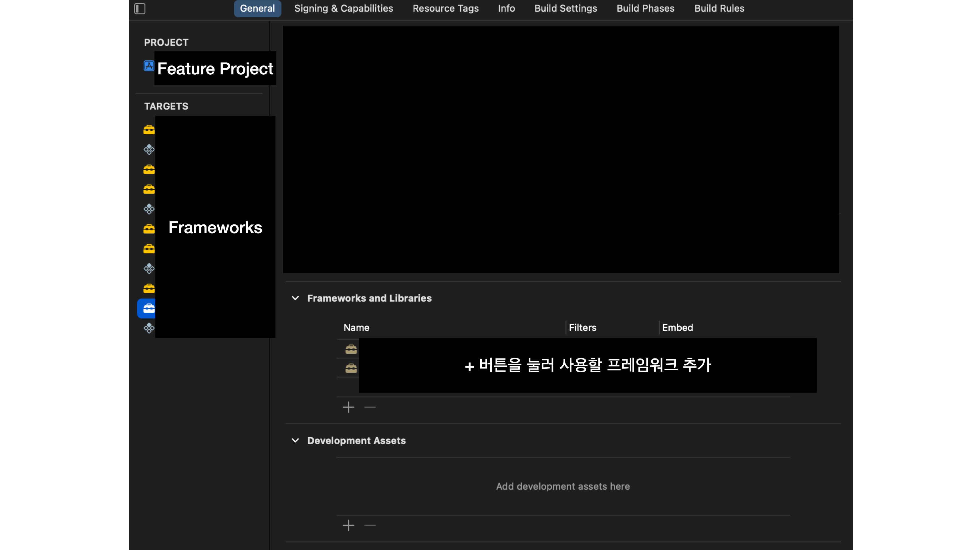The height and width of the screenshot is (550, 980).
Task: Remove selected framework with minus button
Action: point(370,407)
